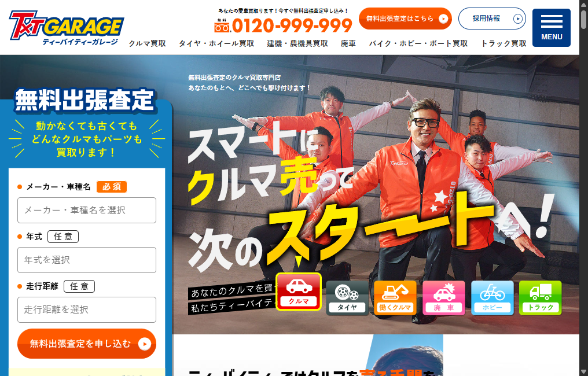
Task: Select the pink 廃車 scrapped-car icon
Action: point(444,298)
